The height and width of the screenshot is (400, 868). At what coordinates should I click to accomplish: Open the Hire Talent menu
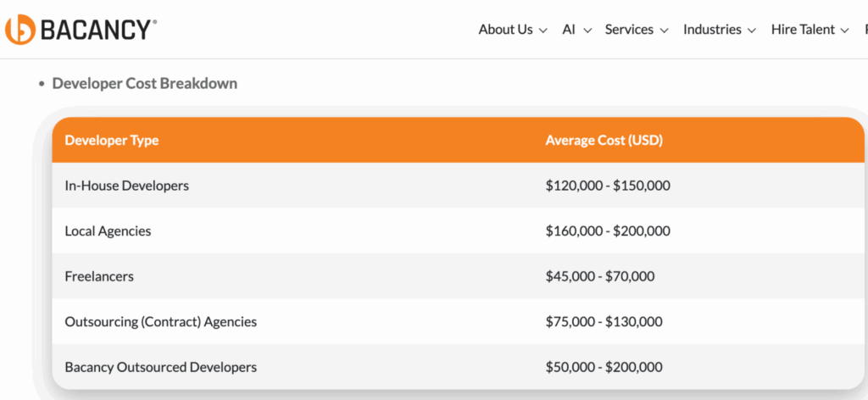pyautogui.click(x=802, y=30)
